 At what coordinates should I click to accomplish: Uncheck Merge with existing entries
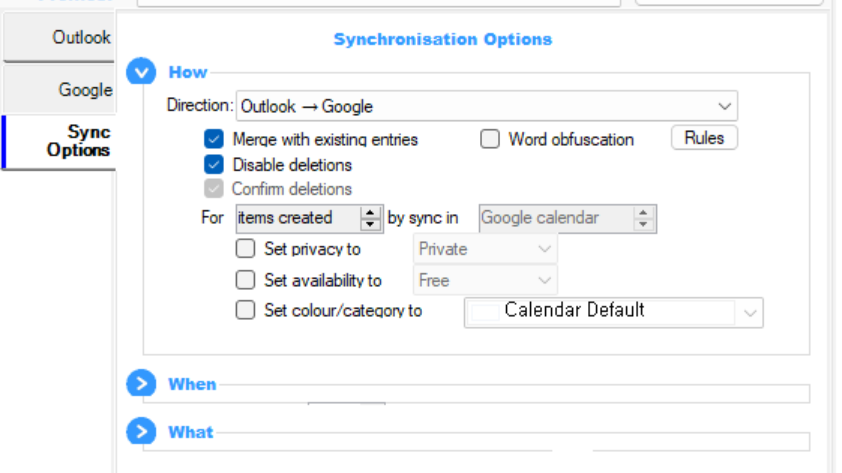(x=214, y=139)
